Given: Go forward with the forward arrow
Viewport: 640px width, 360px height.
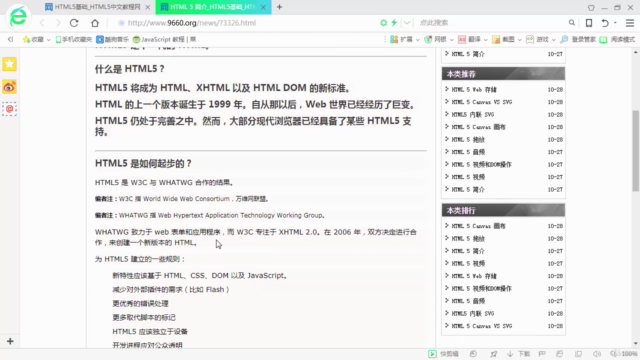Looking at the screenshot, I should tap(58, 23).
